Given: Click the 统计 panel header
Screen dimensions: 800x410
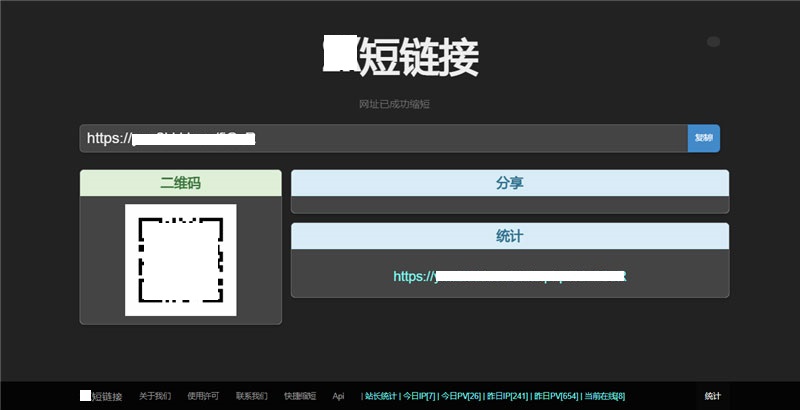Looking at the screenshot, I should coord(509,236).
